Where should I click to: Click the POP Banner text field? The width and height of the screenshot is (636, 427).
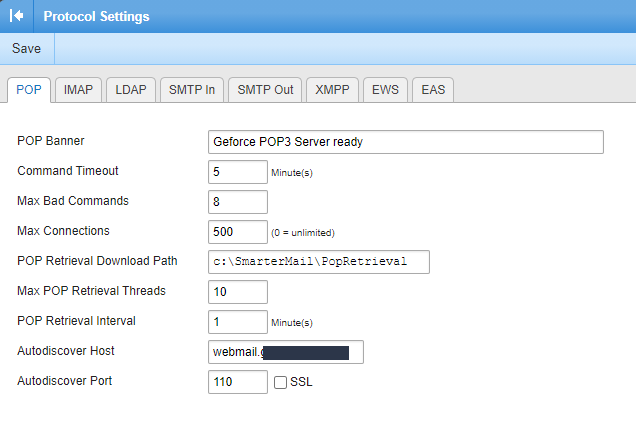point(405,142)
